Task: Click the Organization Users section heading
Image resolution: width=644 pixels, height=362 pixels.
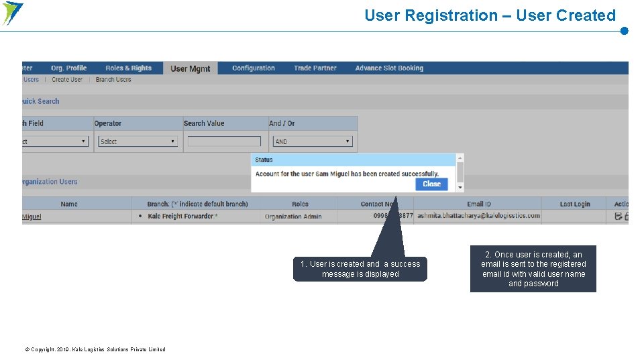Action: (50, 182)
